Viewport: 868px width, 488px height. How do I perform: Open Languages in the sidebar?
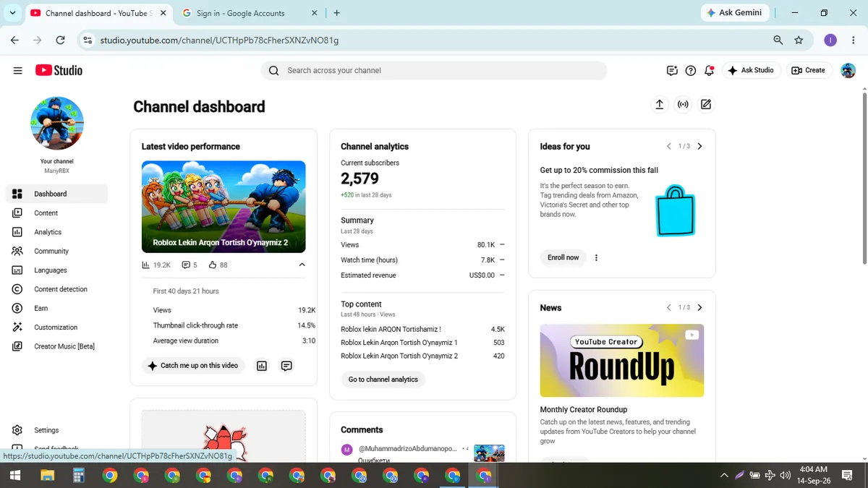coord(56,270)
